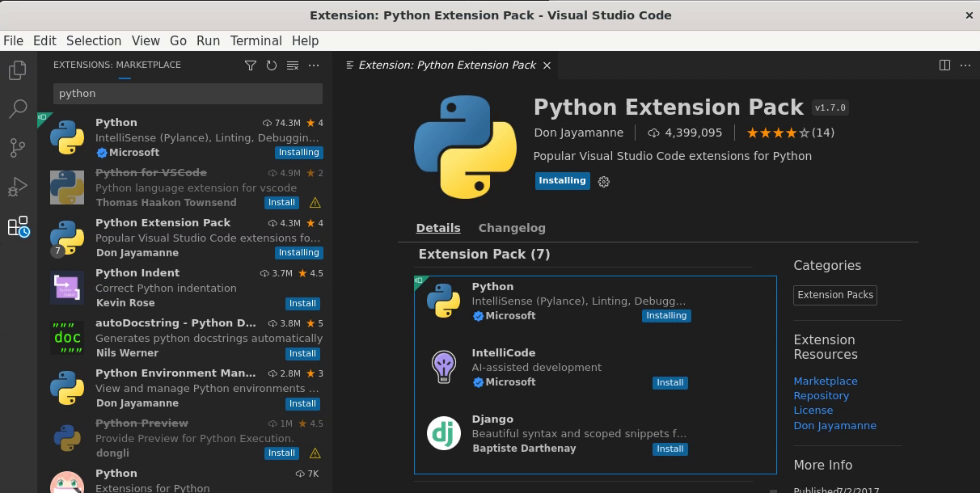Open the Go menu
This screenshot has height=493, width=980.
[x=178, y=40]
